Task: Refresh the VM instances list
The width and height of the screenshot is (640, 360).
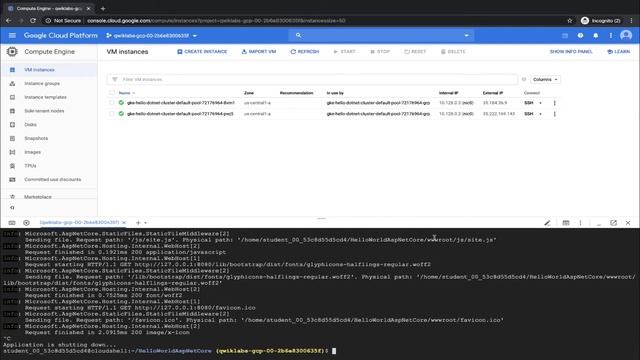Action: [x=304, y=52]
